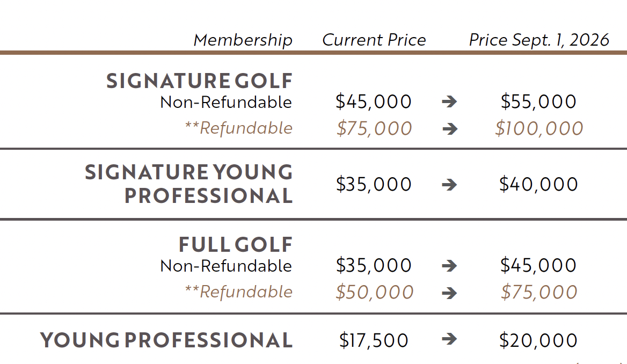Click the YOUNG PROFESSIONAL membership title
Screen dimensions: 627x364
(x=166, y=340)
